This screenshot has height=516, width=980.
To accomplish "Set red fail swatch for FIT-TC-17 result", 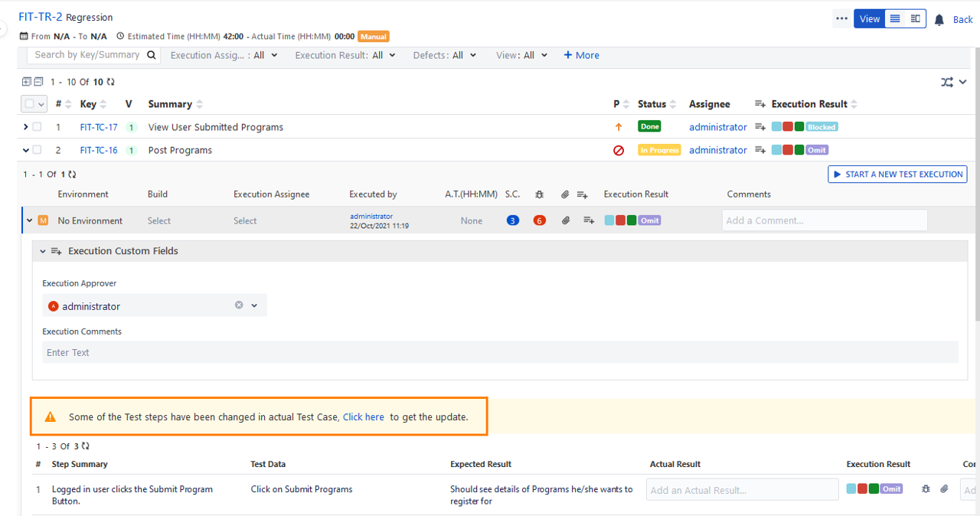I will coord(788,127).
